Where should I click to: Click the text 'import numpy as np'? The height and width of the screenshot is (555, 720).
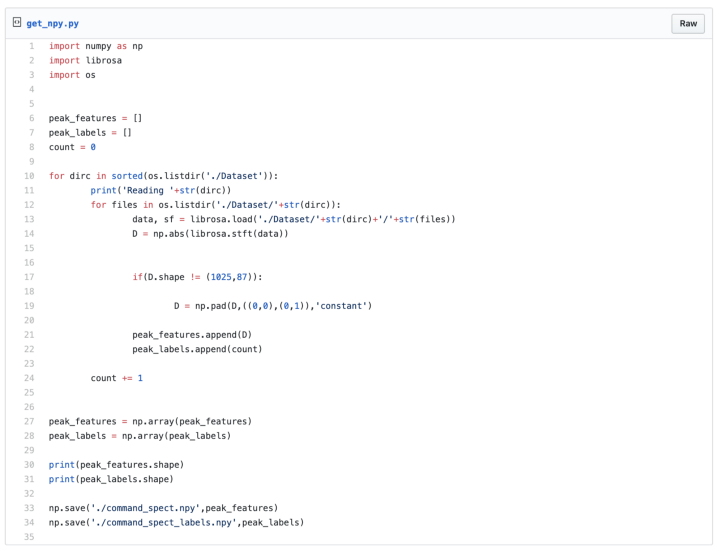coord(96,46)
